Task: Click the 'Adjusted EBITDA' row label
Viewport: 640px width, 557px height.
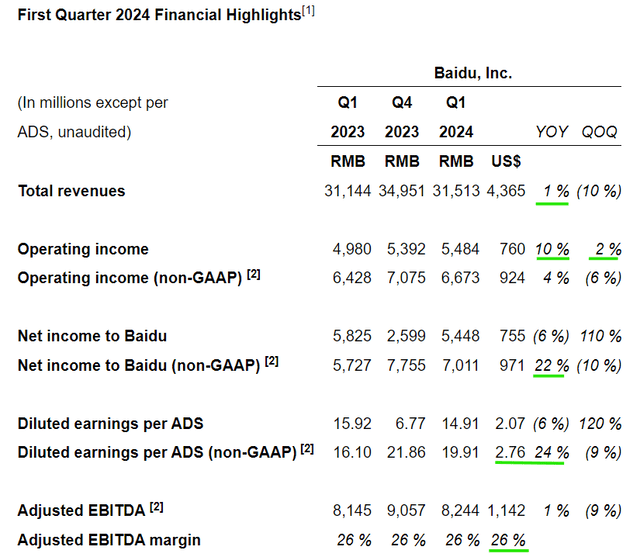Action: pos(81,511)
